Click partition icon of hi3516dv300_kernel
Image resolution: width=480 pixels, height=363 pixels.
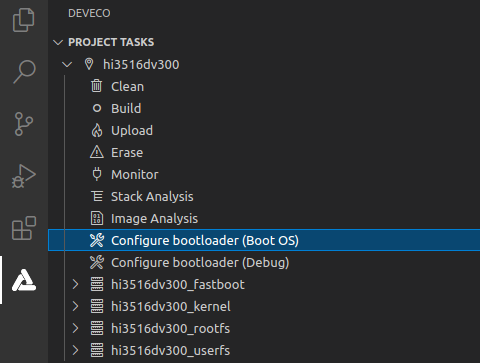97,306
